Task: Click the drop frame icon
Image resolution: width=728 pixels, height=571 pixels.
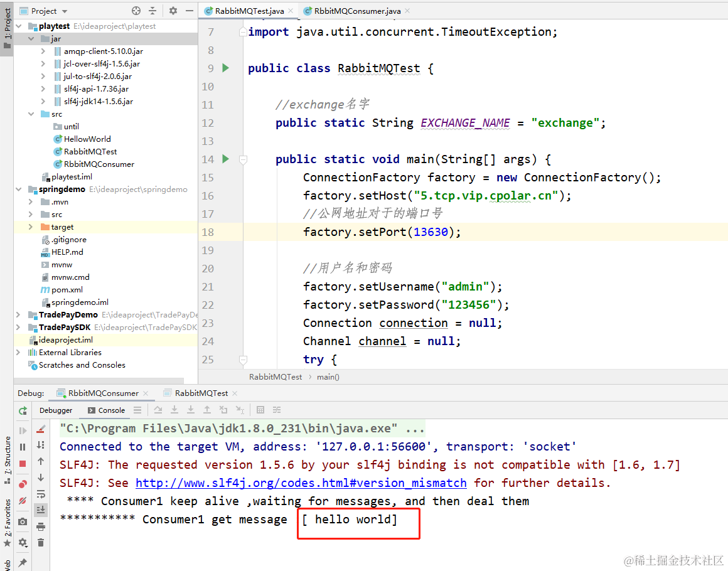Action: 223,410
